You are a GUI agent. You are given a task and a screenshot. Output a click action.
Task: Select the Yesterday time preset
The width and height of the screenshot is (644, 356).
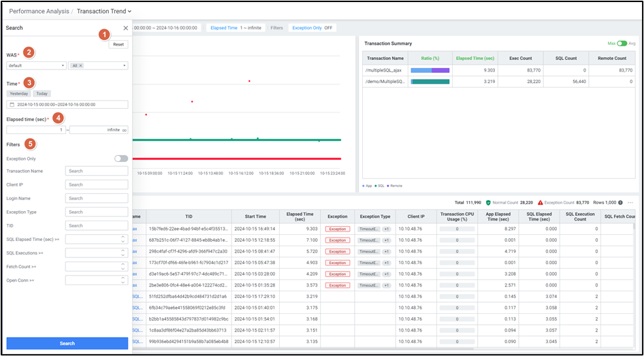(x=19, y=93)
